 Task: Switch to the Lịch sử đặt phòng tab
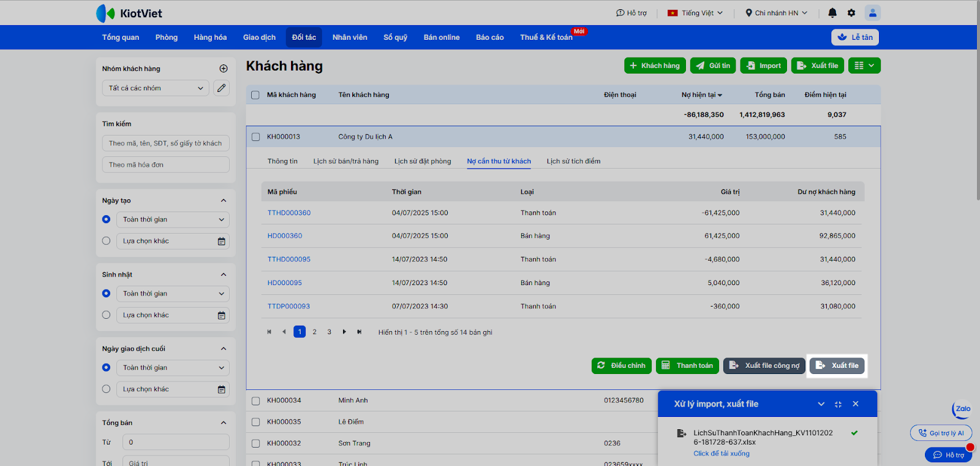[x=423, y=161]
